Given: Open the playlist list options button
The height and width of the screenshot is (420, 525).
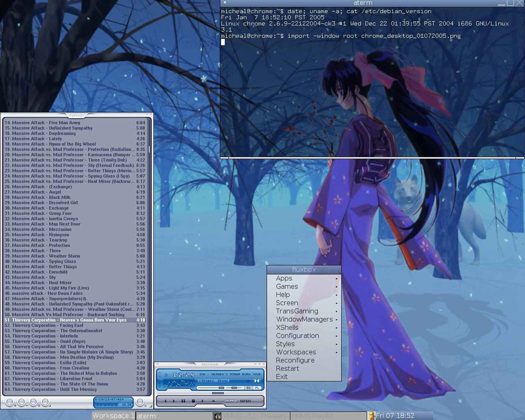Looking at the screenshot, I should [x=140, y=402].
